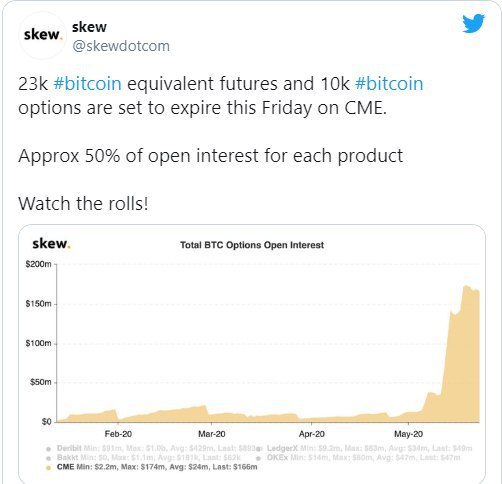
Task: Open the #bitcoin hashtag after '10k'
Action: pyautogui.click(x=389, y=83)
